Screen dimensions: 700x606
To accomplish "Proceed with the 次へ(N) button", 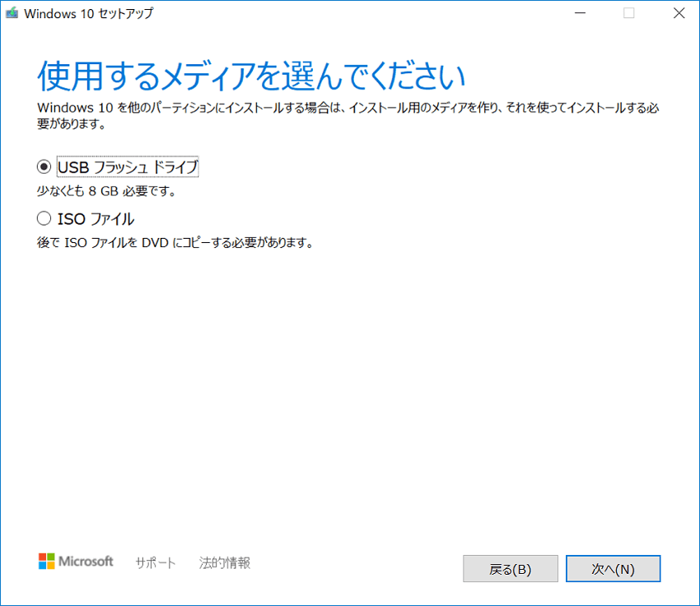I will (x=613, y=569).
